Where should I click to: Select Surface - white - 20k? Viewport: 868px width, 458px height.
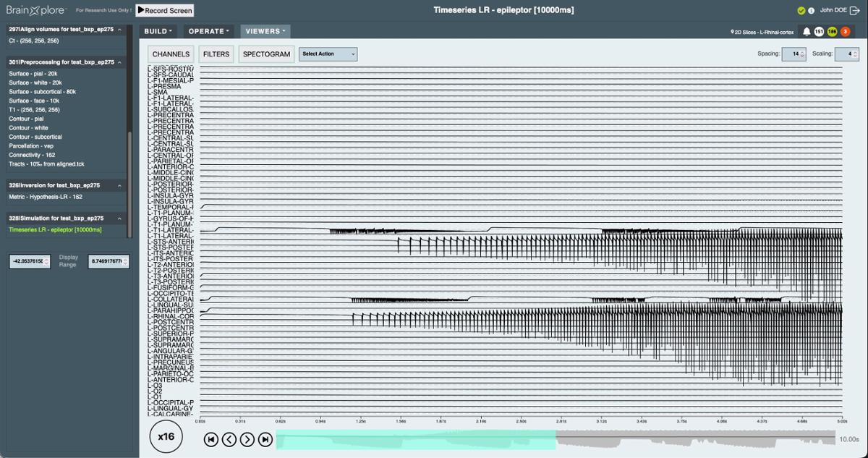(35, 82)
